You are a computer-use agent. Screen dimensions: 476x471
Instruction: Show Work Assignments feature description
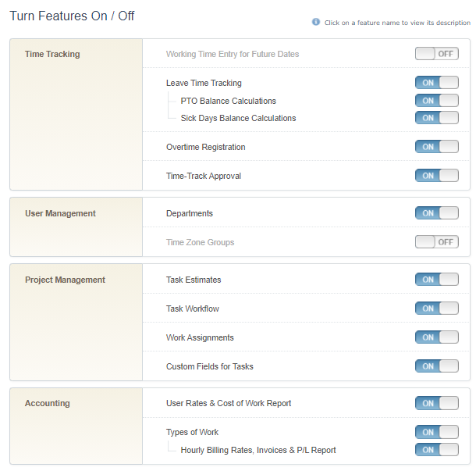click(x=200, y=337)
